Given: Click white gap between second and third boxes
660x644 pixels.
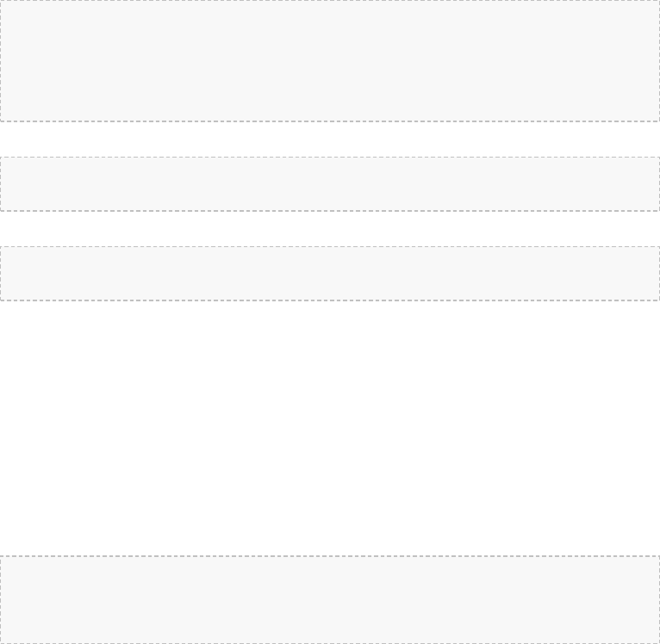Looking at the screenshot, I should point(330,229).
